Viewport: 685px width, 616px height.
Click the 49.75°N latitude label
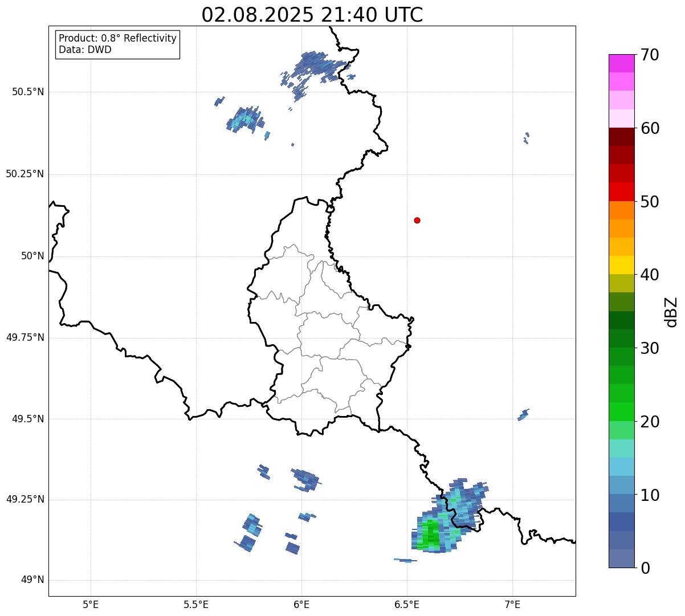click(25, 337)
